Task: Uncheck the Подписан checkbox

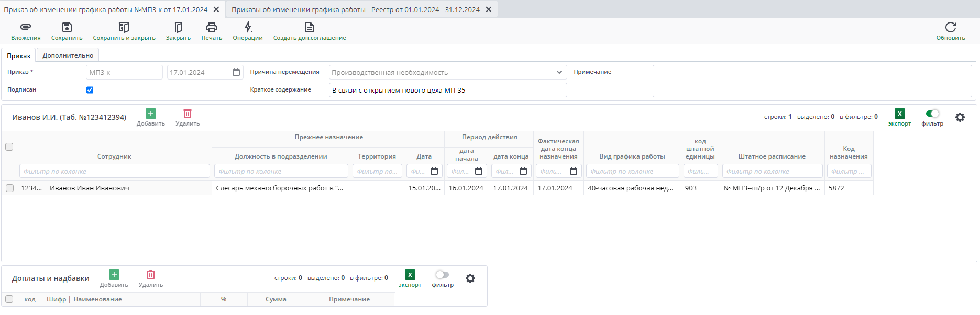Action: click(90, 90)
